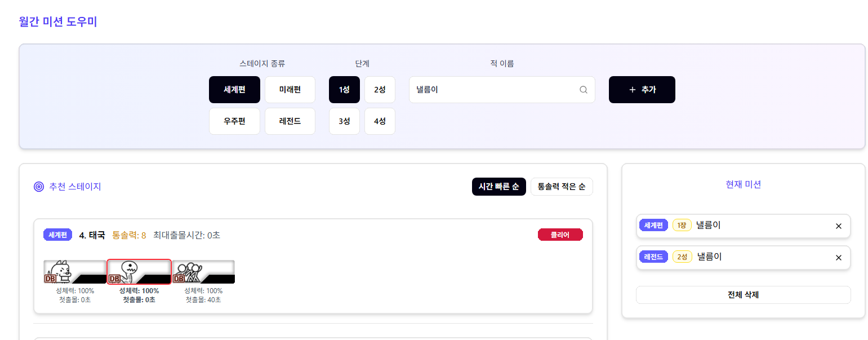Sort stages by 통솔력 적은 순
Image resolution: width=868 pixels, height=340 pixels.
pos(562,187)
